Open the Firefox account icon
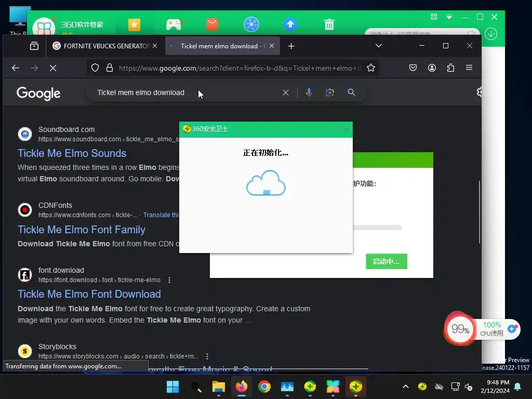 [x=432, y=68]
